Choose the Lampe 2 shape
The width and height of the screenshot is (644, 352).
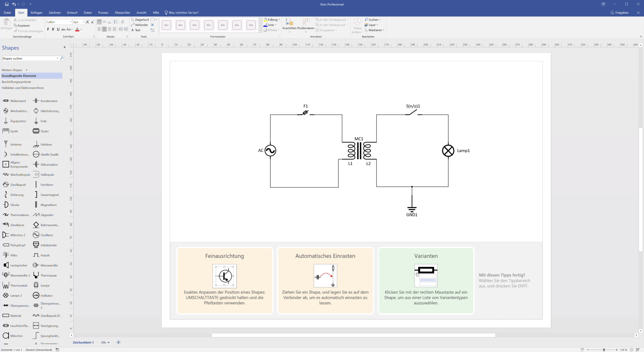pos(12,296)
